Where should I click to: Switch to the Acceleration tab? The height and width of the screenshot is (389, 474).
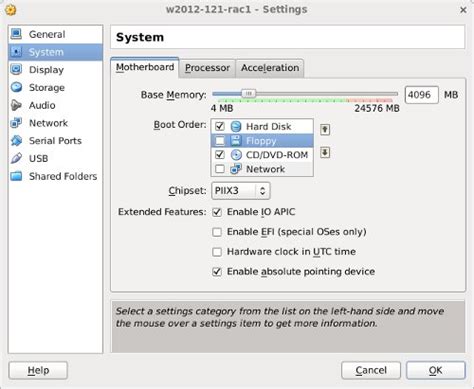pos(270,68)
